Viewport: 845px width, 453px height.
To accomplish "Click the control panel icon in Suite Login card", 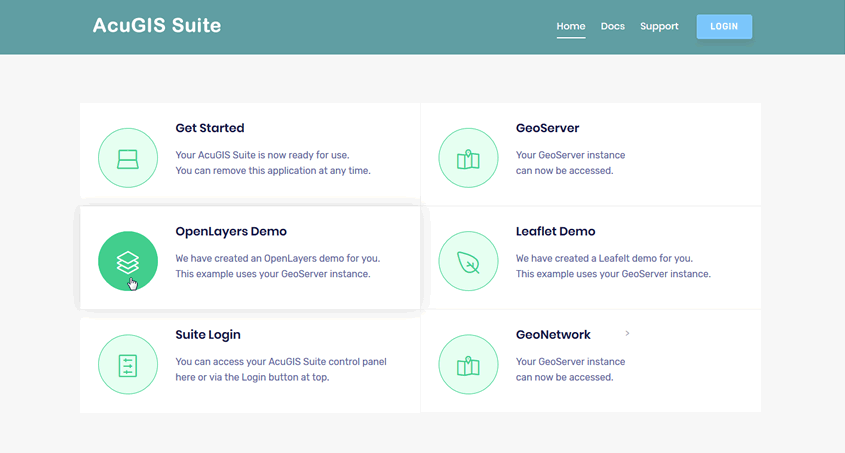I will coord(128,365).
